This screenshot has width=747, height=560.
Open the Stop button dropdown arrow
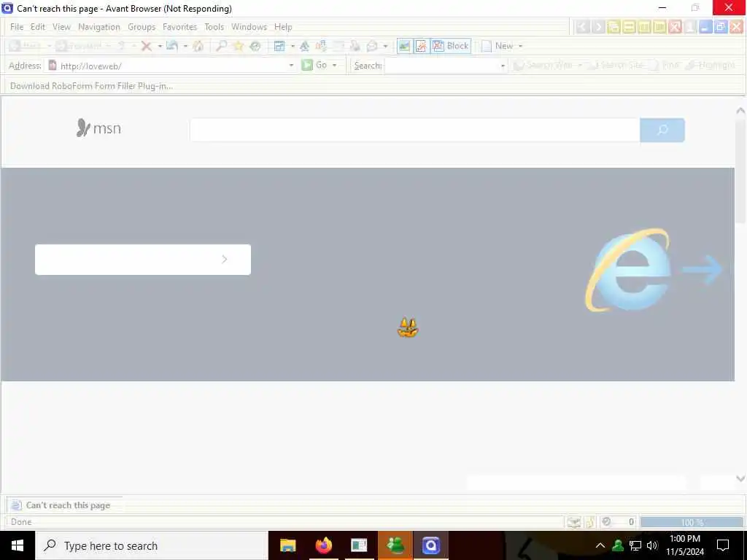[x=160, y=46]
